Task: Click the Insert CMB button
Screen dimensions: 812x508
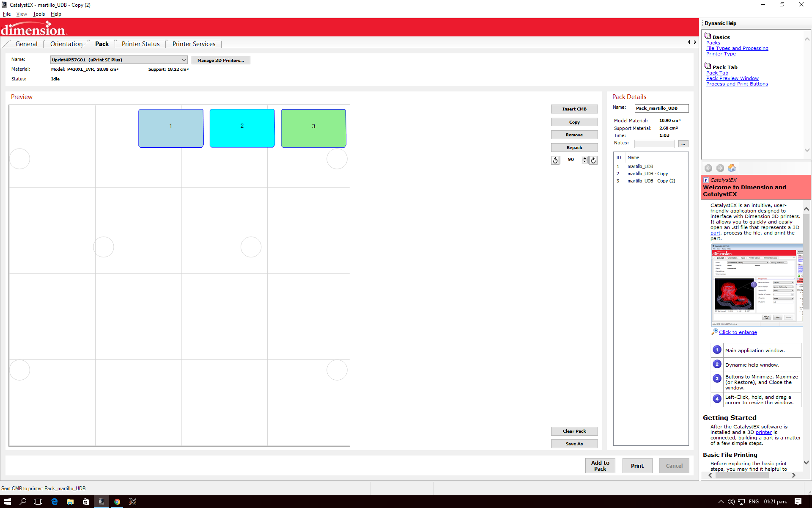Action: pos(574,109)
